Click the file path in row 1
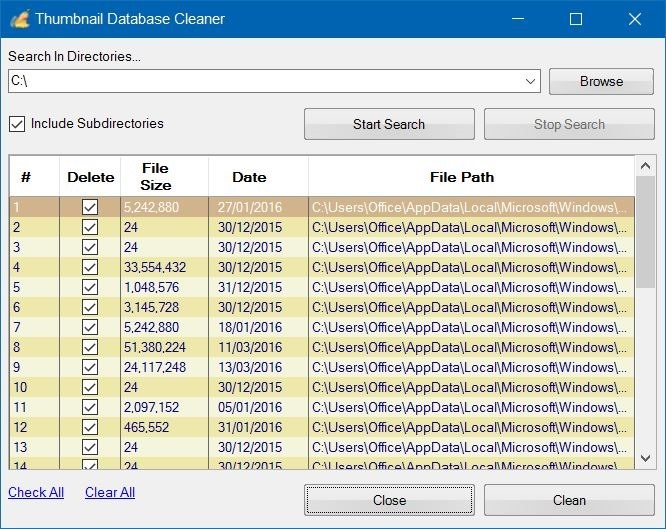This screenshot has height=529, width=666. tap(471, 207)
